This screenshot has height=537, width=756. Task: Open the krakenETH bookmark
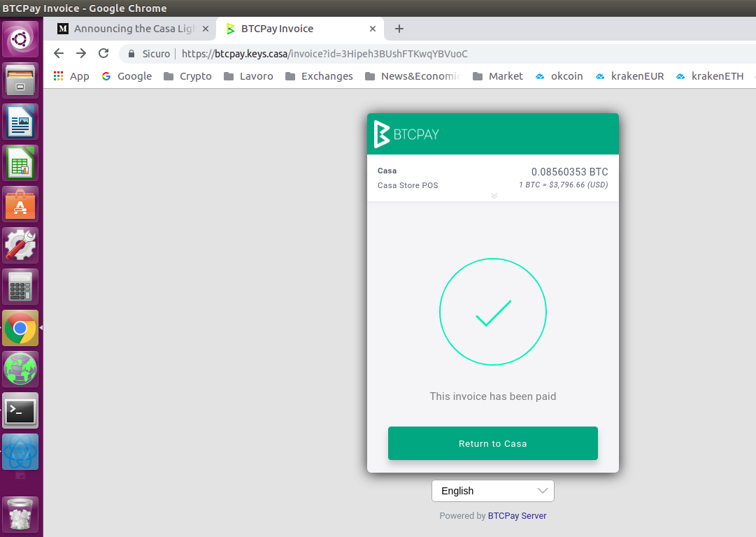point(710,76)
